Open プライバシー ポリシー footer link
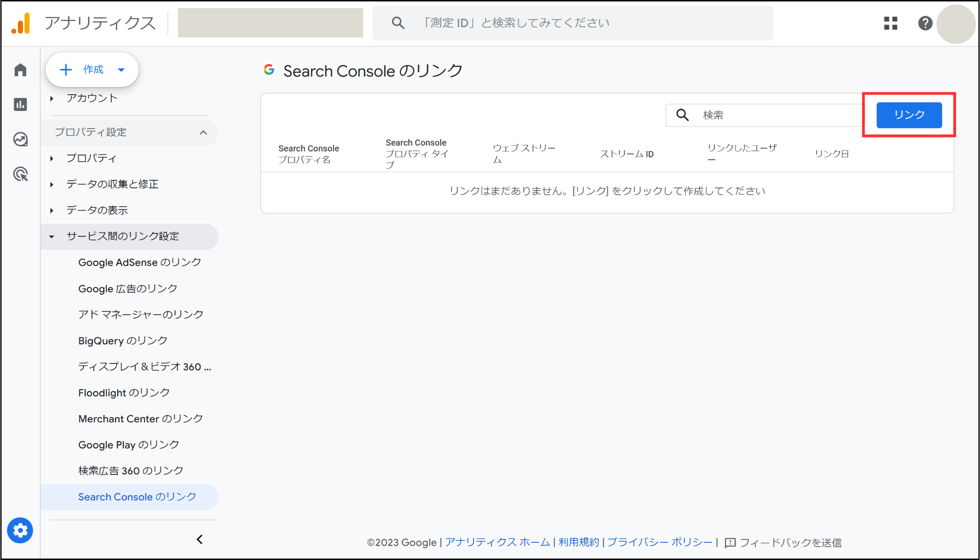This screenshot has width=980, height=560. 659,542
